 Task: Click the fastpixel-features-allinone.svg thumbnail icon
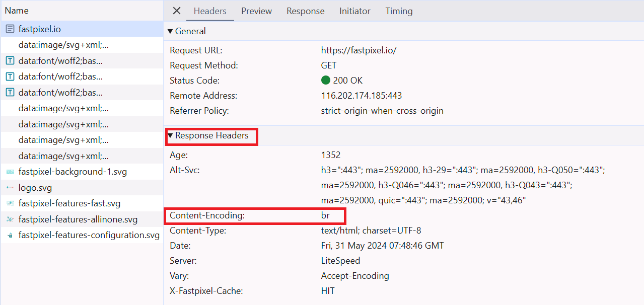pyautogui.click(x=10, y=219)
